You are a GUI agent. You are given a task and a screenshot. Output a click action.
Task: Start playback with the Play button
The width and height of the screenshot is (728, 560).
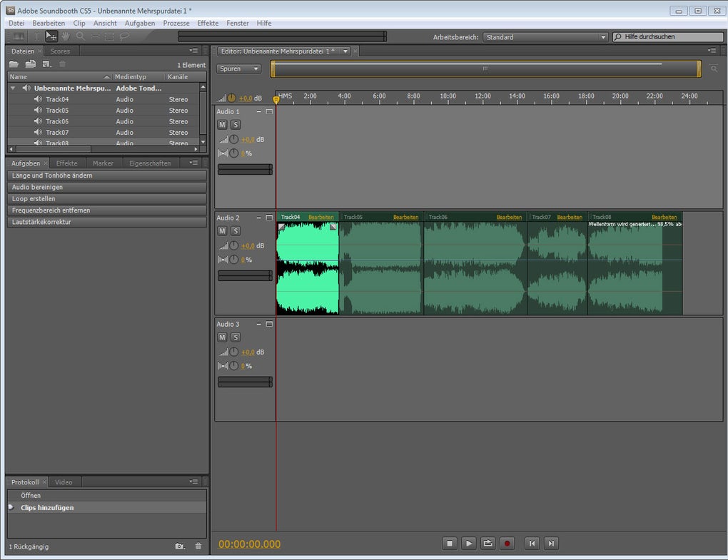[x=468, y=544]
